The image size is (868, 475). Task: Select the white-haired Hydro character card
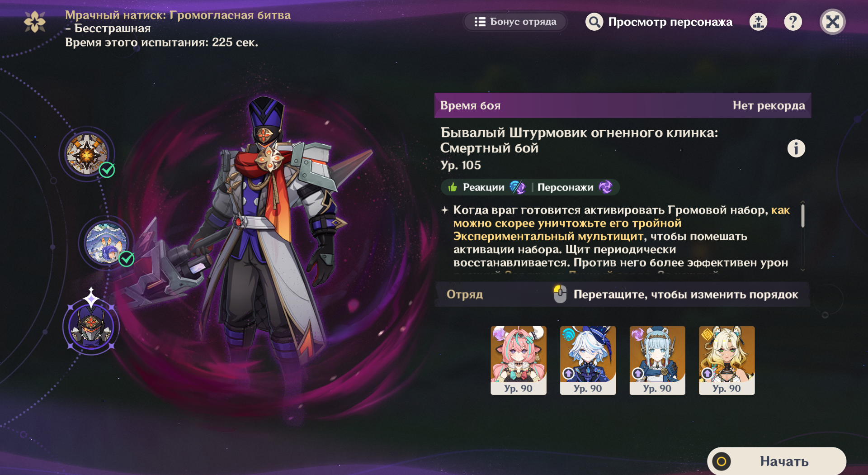pyautogui.click(x=588, y=361)
